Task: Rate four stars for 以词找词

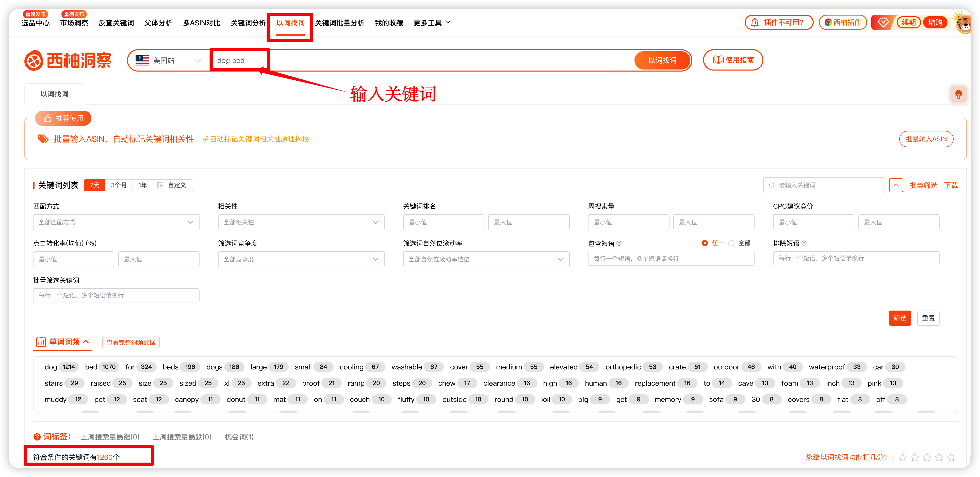Action: pos(939,457)
